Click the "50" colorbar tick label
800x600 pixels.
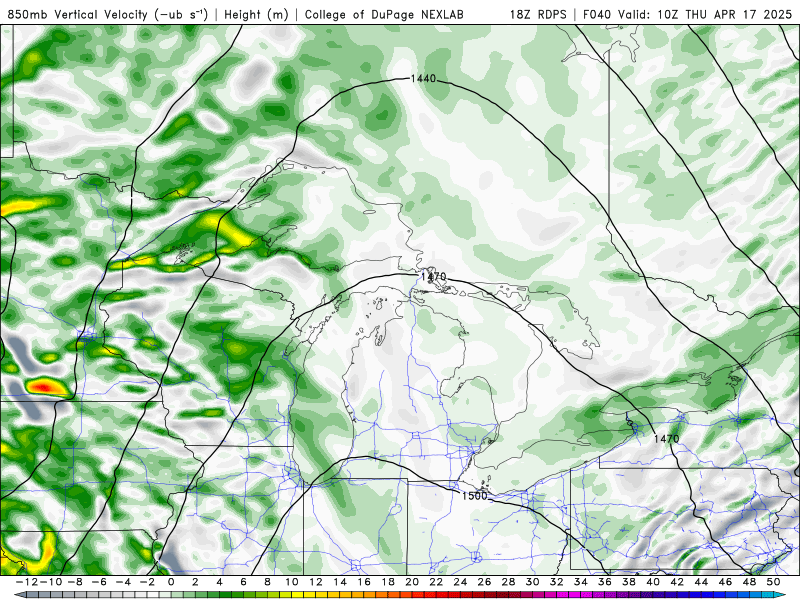[773, 582]
